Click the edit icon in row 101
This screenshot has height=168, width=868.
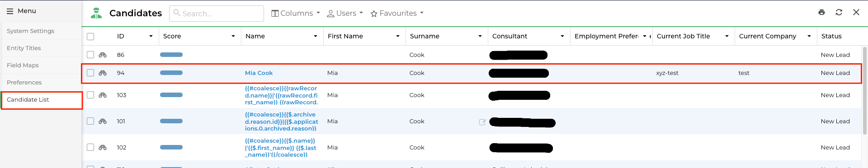[x=482, y=121]
